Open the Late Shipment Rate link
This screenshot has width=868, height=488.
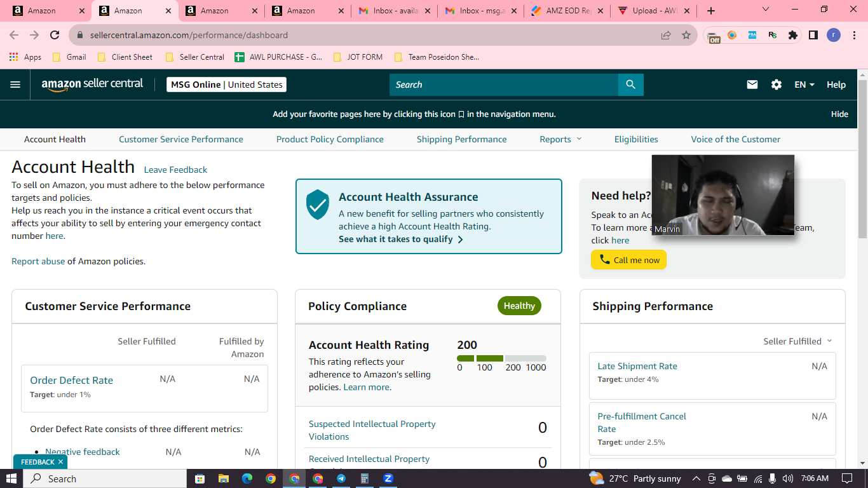point(637,366)
